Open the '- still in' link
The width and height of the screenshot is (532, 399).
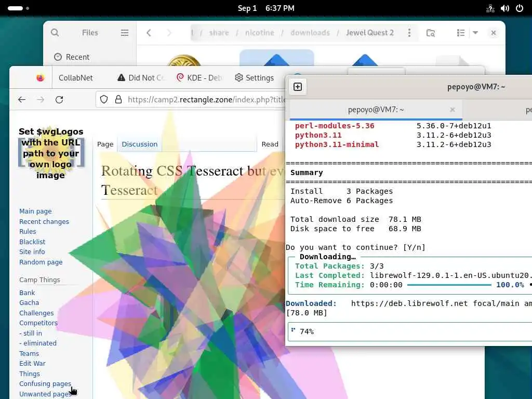31,333
